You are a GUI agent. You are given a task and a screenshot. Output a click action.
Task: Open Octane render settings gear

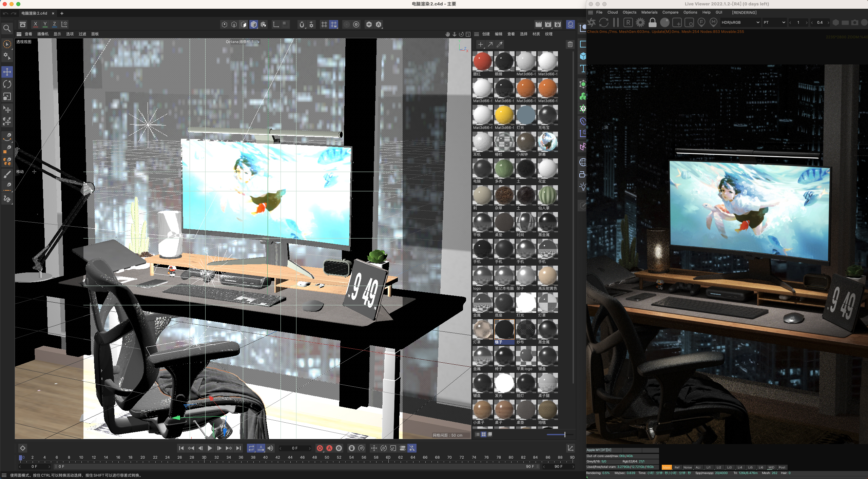pos(640,22)
